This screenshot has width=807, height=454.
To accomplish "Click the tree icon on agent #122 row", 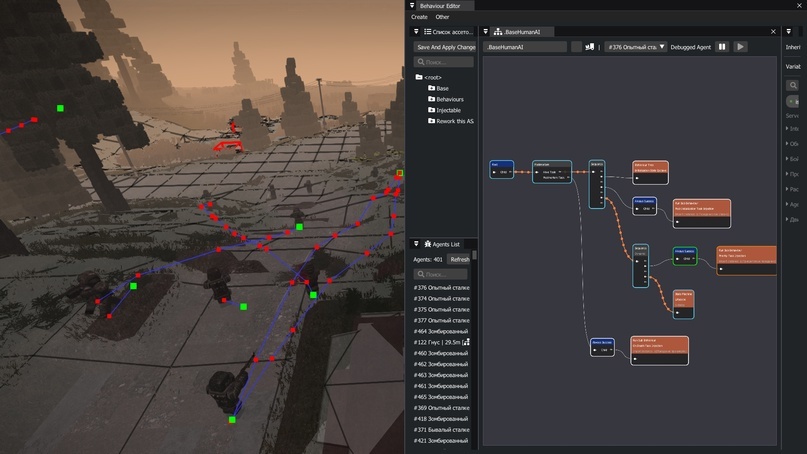I will (x=466, y=342).
